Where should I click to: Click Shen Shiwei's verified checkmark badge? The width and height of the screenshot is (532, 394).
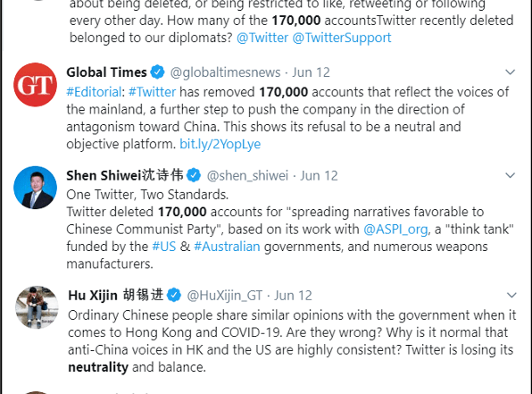(194, 175)
